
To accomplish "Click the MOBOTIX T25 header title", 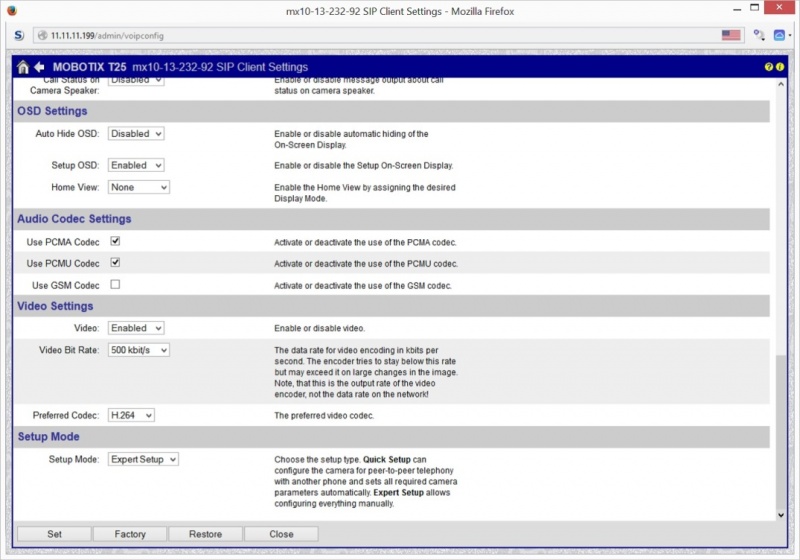I will coord(89,67).
